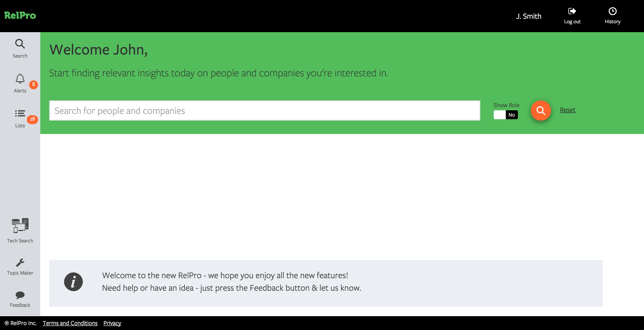Image resolution: width=644 pixels, height=330 pixels.
Task: Focus the people and companies search field
Action: tap(265, 111)
